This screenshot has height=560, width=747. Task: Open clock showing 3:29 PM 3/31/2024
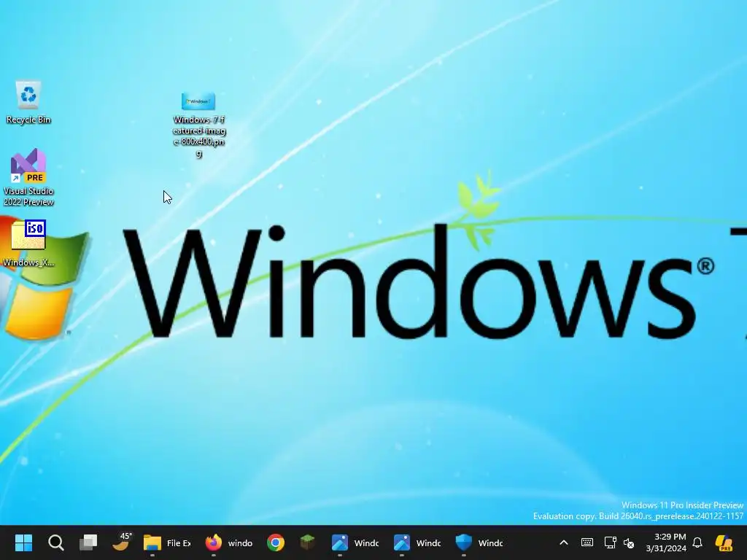click(666, 542)
